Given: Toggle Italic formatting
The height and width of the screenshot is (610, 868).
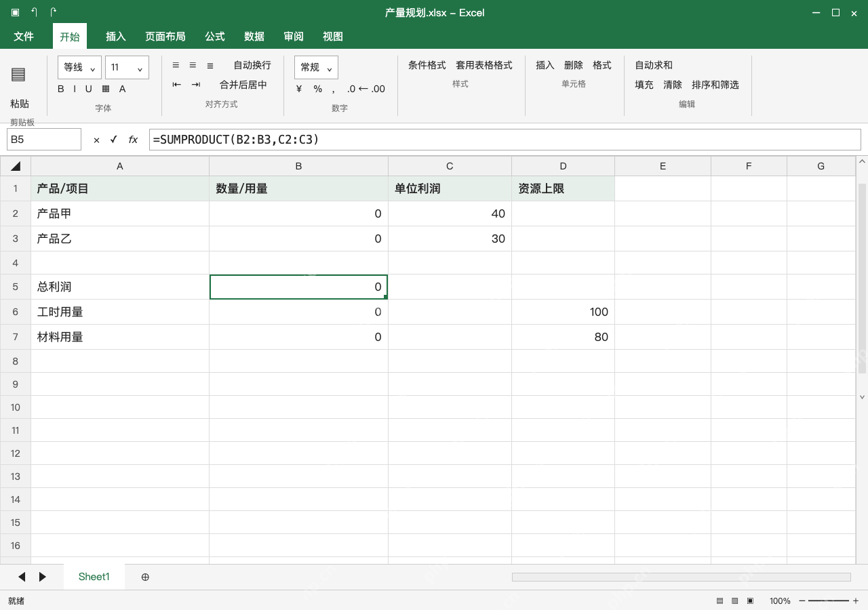Looking at the screenshot, I should click(74, 89).
